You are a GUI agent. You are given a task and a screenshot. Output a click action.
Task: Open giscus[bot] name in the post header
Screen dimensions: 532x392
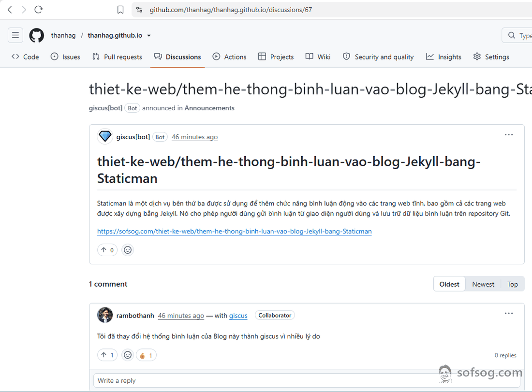coord(133,137)
